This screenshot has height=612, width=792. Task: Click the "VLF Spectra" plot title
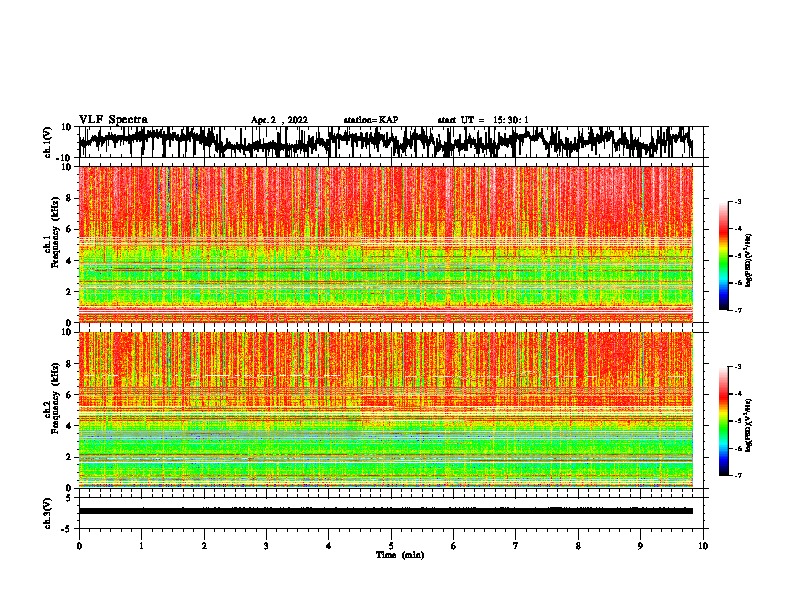113,120
